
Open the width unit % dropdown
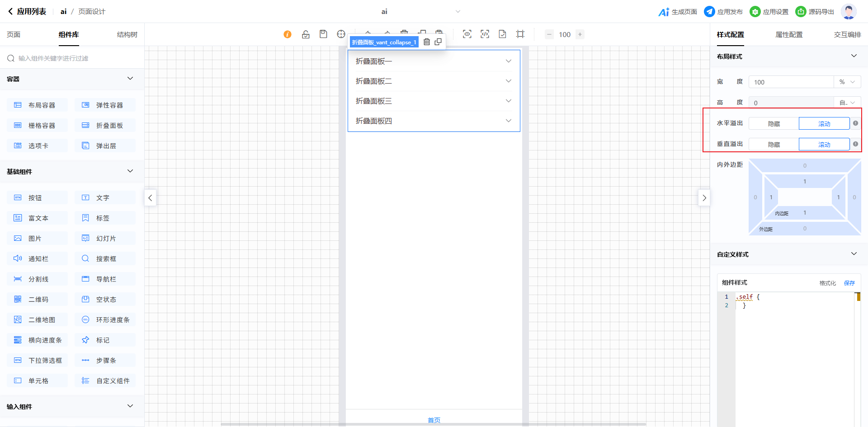847,82
